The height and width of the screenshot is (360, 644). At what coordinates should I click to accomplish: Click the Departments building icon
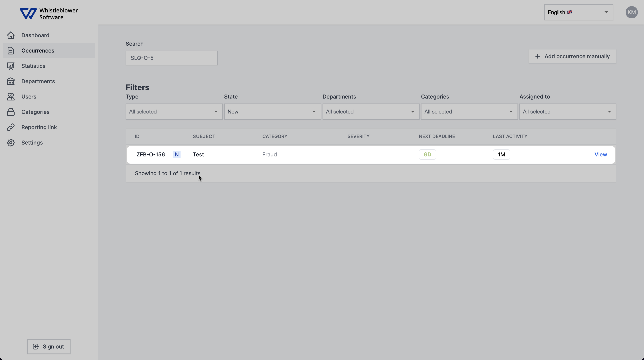pyautogui.click(x=11, y=81)
